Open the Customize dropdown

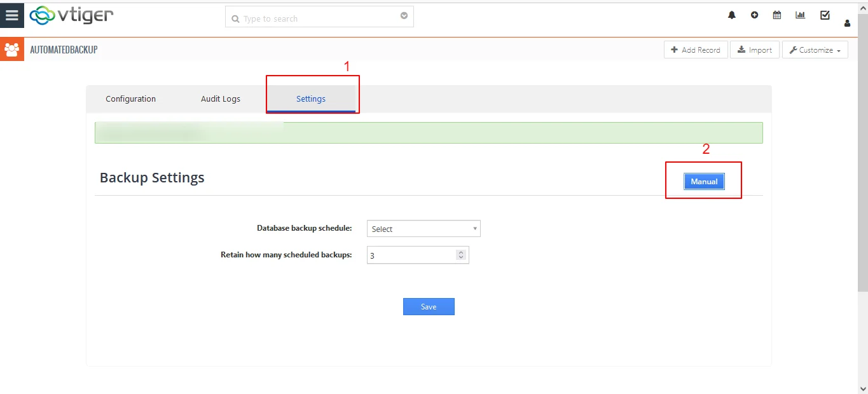coord(815,50)
